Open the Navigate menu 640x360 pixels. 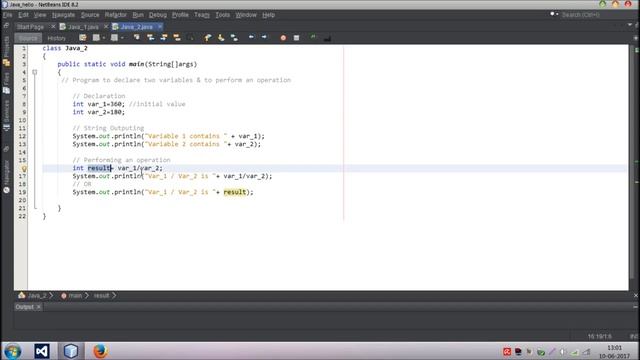click(63, 15)
